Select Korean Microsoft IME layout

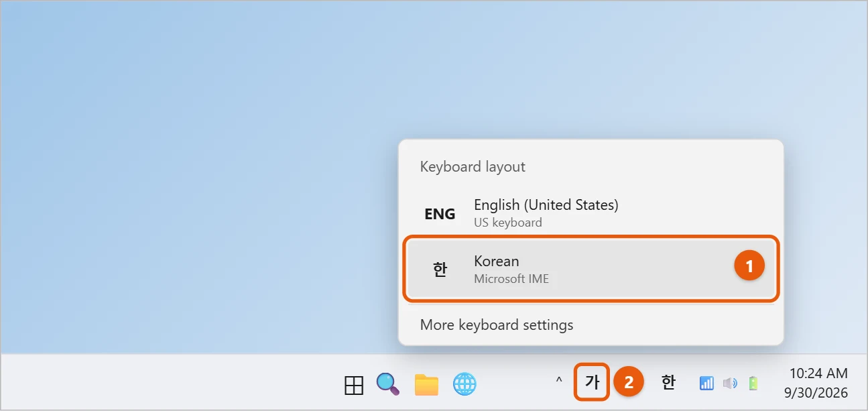[591, 269]
